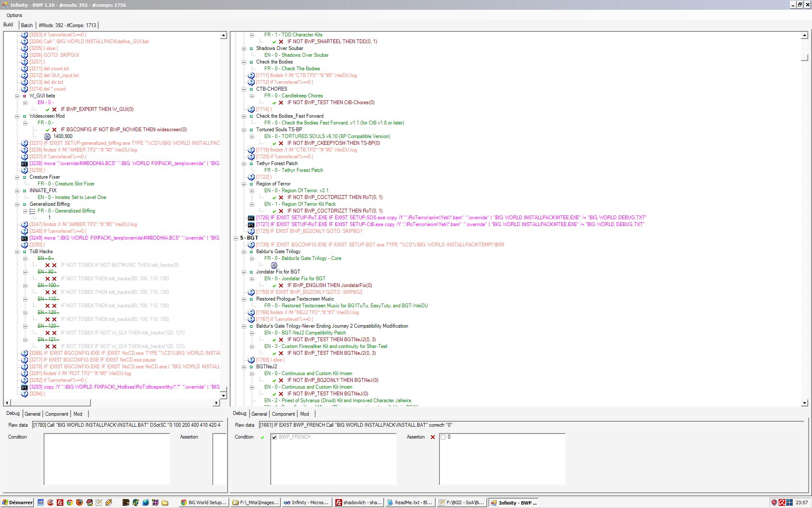Click the question icon on line 3204
Screen dimensions: 812x508
[25, 41]
